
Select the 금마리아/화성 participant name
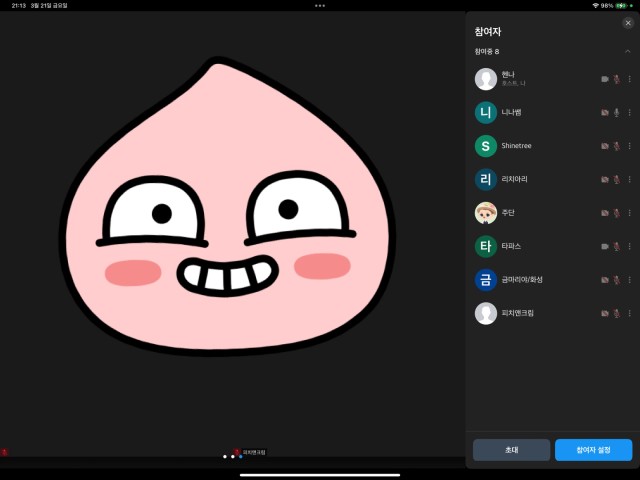tap(522, 280)
